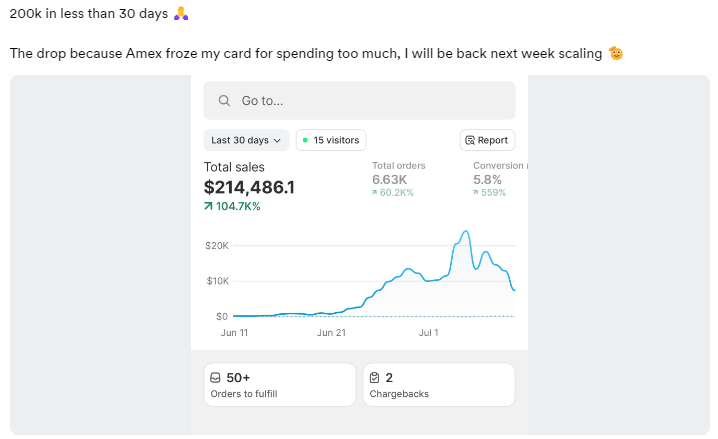Click the praying hands emoji in post
718x439 pixels.
[x=181, y=14]
